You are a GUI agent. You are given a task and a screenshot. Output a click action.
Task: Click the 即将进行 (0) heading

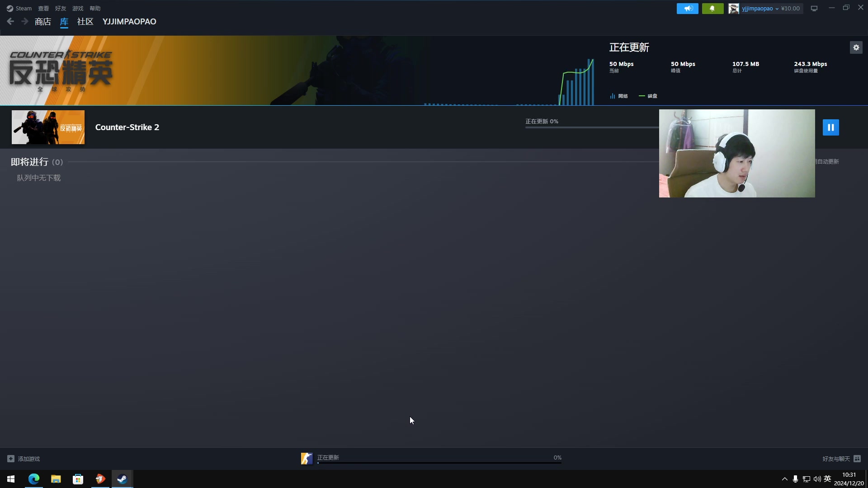[37, 162]
